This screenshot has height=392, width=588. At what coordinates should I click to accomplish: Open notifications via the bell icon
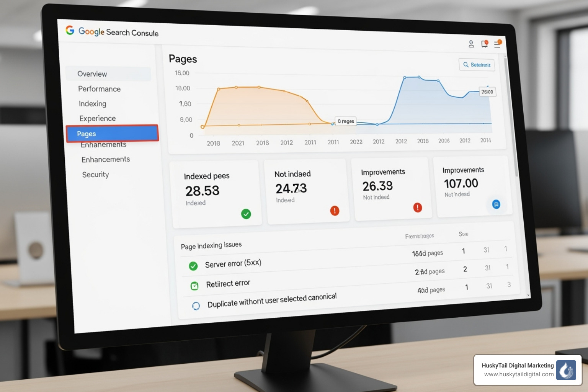click(x=484, y=44)
